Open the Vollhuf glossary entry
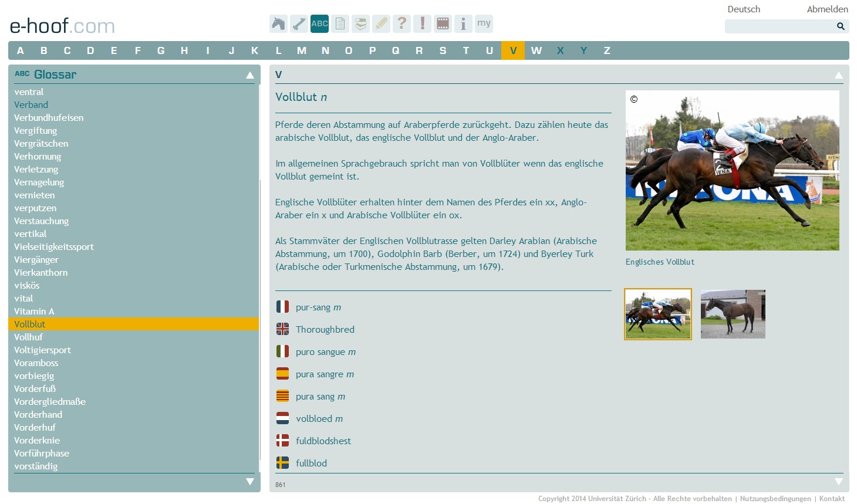The width and height of the screenshot is (857, 504). click(x=28, y=337)
